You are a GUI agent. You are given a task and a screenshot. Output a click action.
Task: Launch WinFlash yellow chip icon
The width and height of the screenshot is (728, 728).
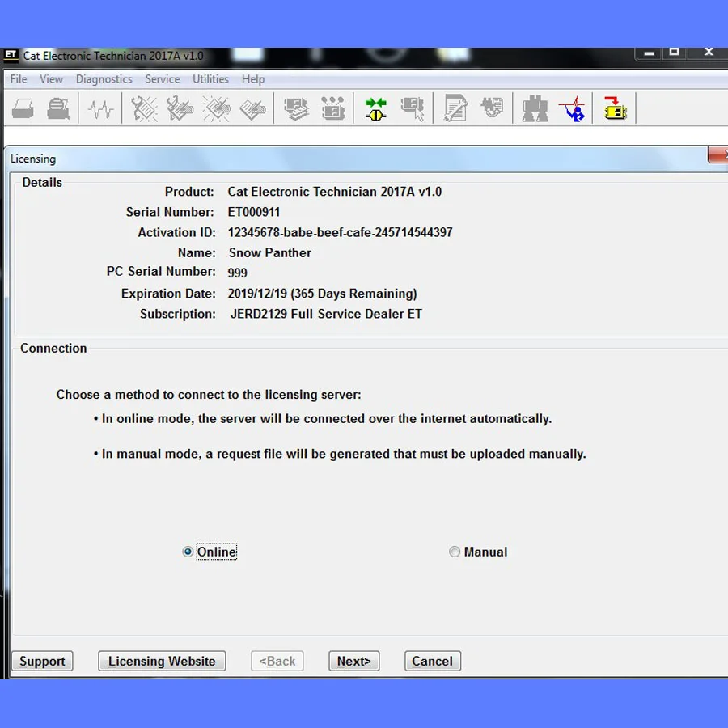[x=615, y=108]
